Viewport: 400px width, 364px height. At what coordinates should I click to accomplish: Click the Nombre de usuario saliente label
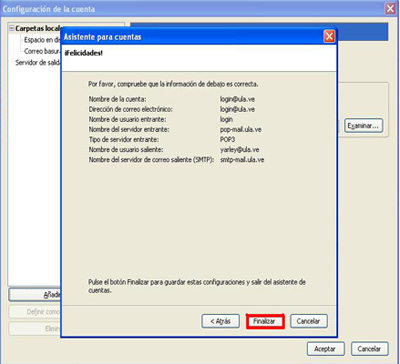click(126, 150)
